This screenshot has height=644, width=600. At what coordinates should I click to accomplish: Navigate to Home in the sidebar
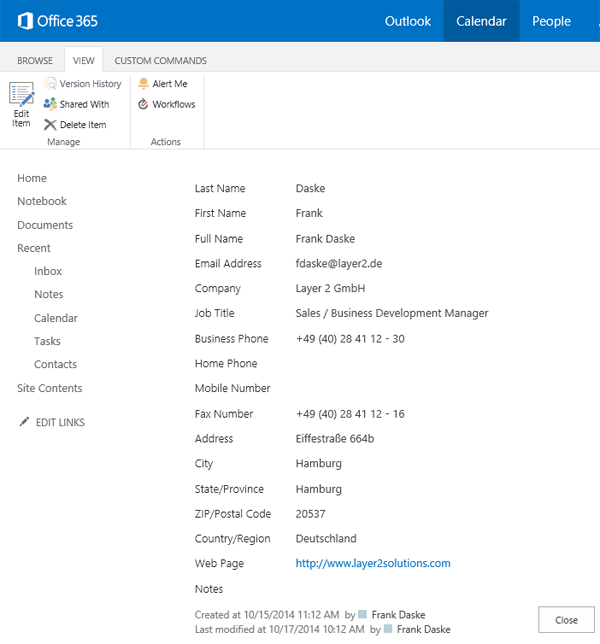point(32,178)
